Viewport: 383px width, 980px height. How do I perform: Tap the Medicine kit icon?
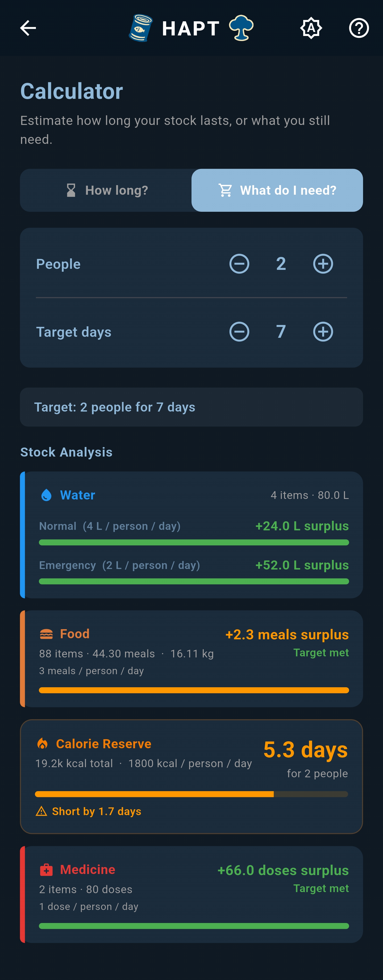click(x=46, y=870)
